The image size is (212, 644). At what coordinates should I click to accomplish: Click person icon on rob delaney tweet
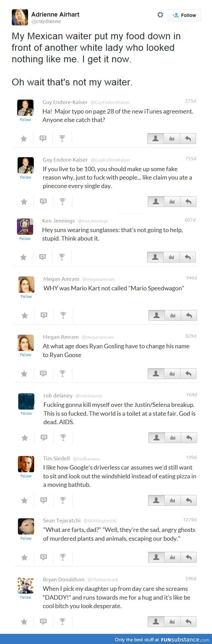click(157, 438)
